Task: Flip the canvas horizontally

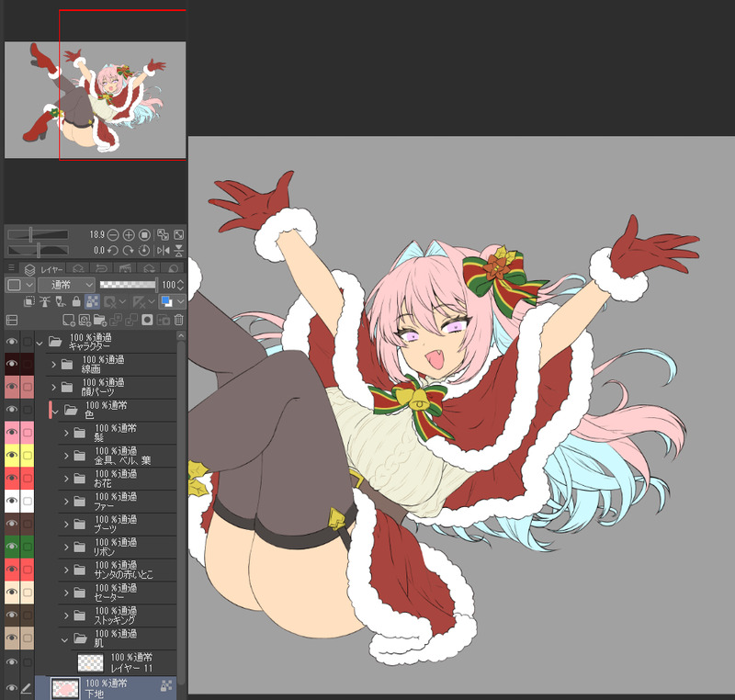Action: coord(164,251)
